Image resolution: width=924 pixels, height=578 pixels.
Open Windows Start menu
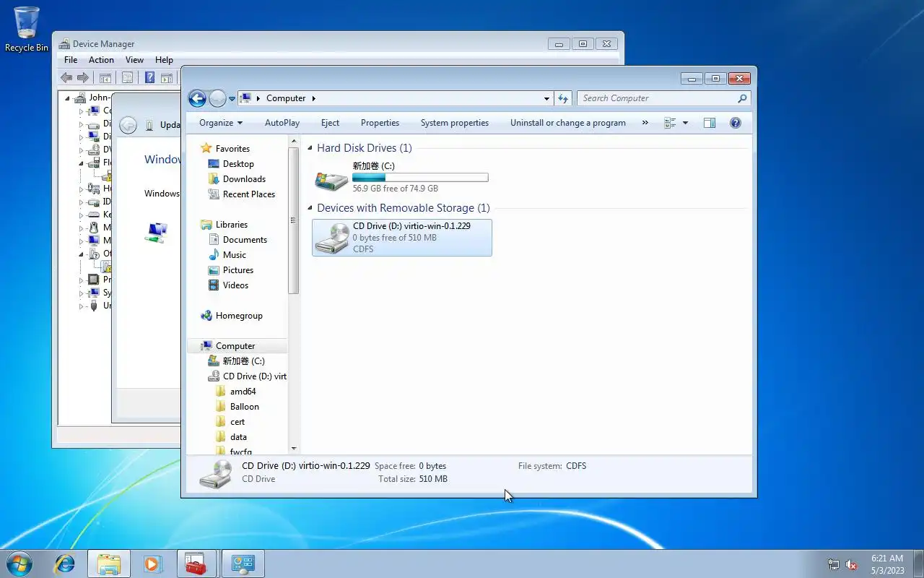19,564
